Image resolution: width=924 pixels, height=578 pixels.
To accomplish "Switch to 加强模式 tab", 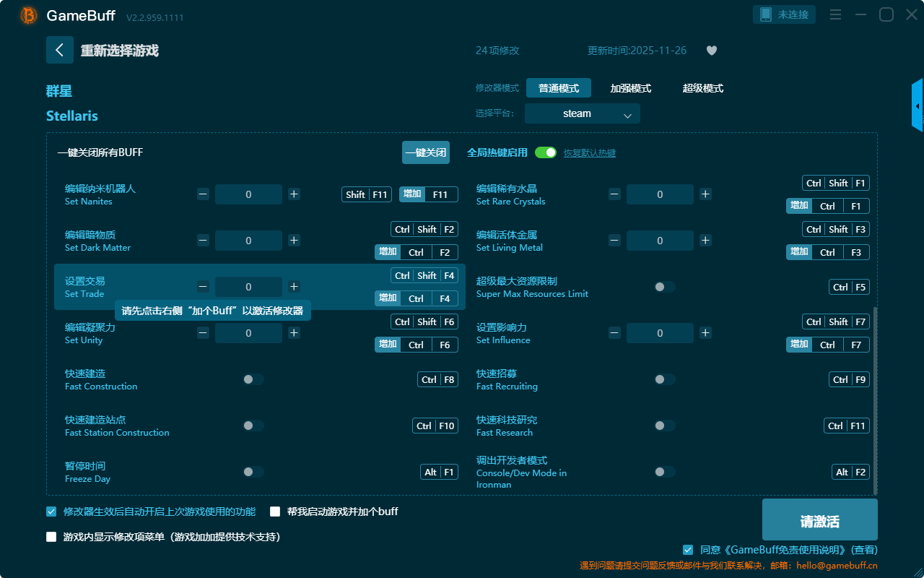I will pyautogui.click(x=630, y=88).
